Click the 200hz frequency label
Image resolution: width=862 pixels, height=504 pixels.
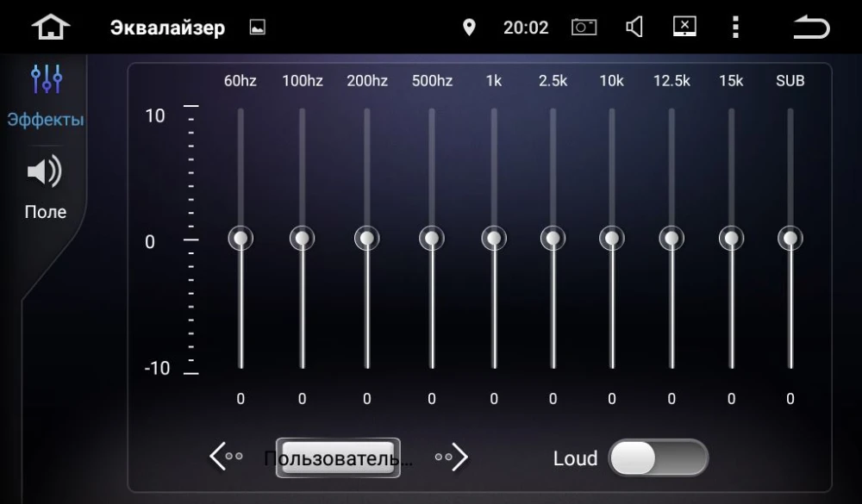(367, 81)
